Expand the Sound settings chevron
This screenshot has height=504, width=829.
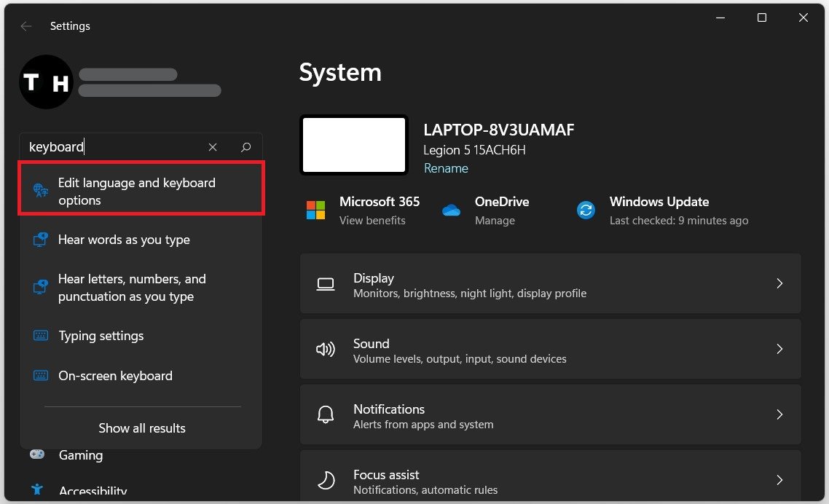(x=779, y=350)
